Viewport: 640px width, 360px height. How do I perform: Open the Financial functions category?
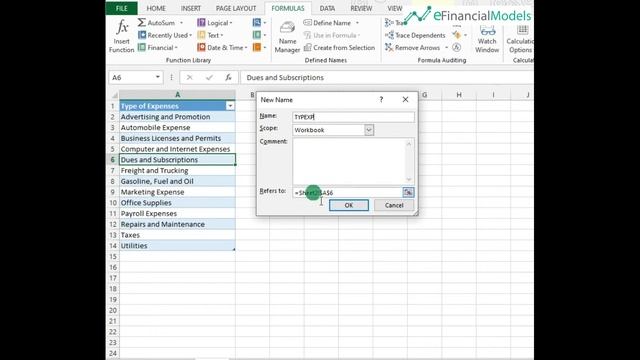pos(158,47)
